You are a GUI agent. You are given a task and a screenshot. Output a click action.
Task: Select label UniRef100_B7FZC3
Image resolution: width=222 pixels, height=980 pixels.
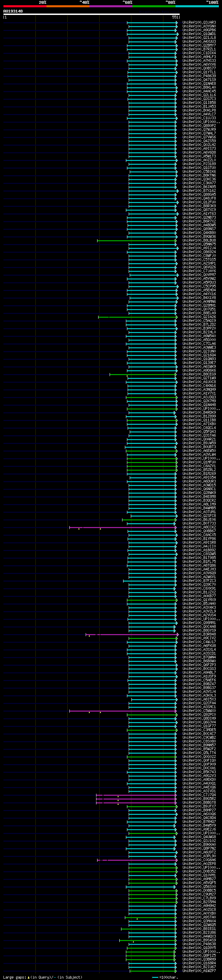point(199,581)
